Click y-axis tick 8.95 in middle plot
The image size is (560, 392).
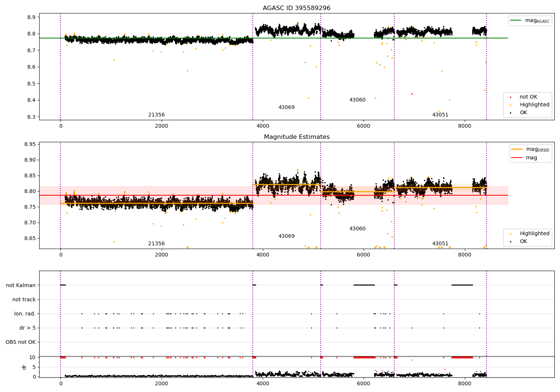tap(30, 144)
